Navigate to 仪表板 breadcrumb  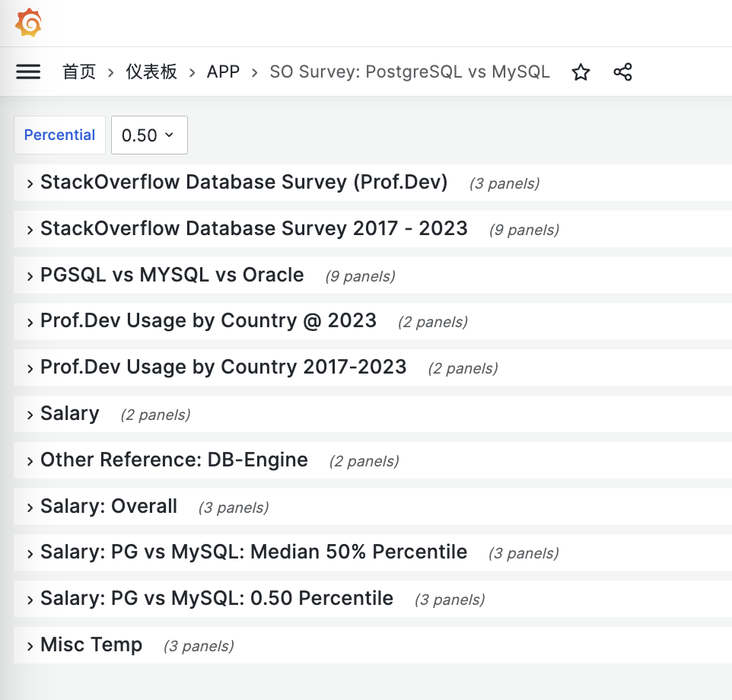click(x=151, y=72)
